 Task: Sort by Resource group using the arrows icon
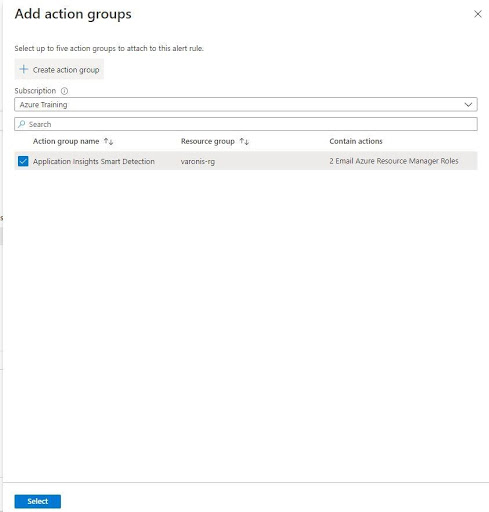[x=244, y=141]
